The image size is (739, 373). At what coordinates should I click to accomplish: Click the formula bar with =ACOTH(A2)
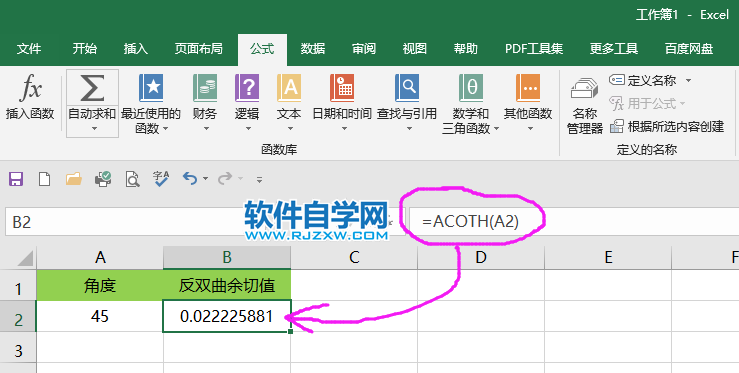(574, 221)
